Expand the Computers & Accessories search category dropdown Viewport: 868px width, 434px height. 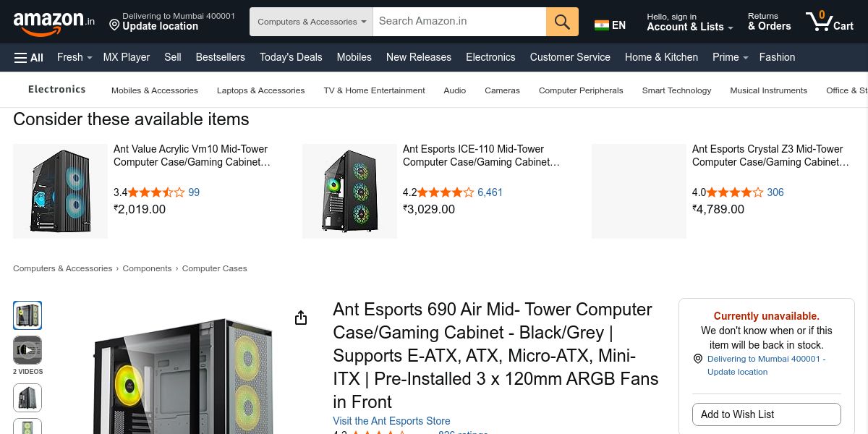click(311, 22)
